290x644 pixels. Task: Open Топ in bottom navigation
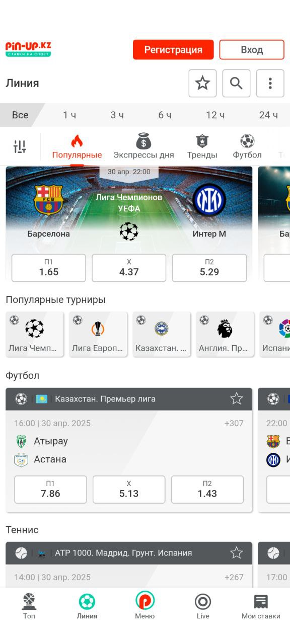(29, 606)
